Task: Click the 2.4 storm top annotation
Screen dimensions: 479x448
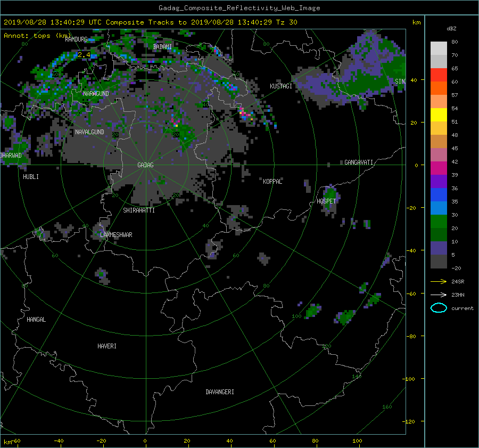Action: (84, 55)
